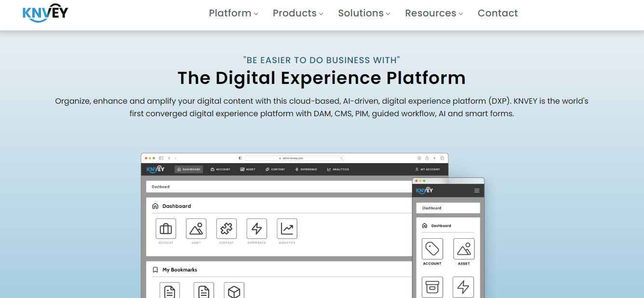
Task: Open the Content puzzle-piece tile
Action: (227, 229)
